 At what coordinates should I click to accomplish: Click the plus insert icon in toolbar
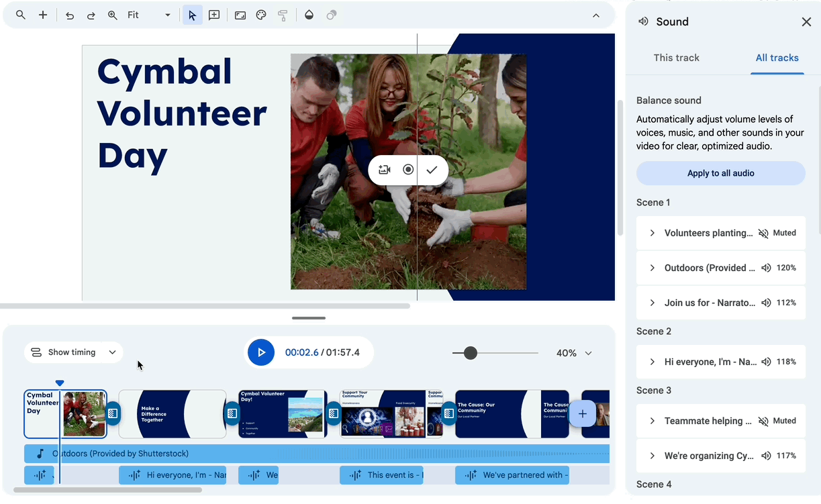coord(43,15)
